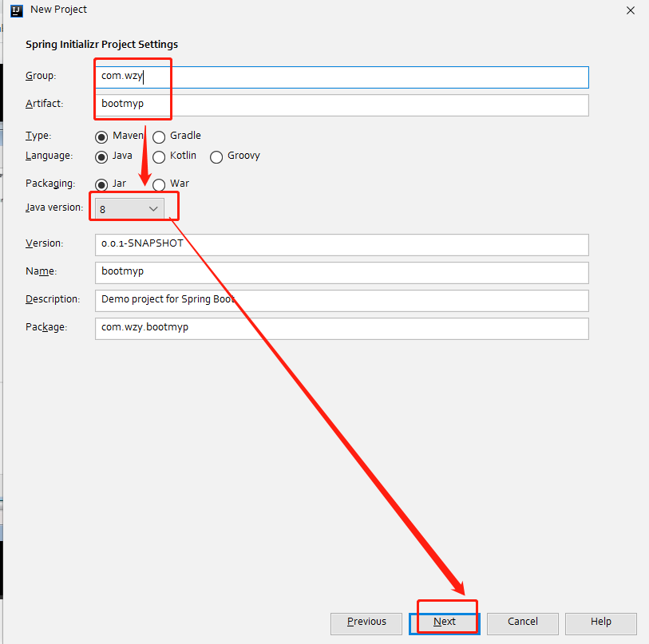Click the Version field with 0.0.1-SNAPSHOT
This screenshot has height=644, width=649.
(x=342, y=245)
